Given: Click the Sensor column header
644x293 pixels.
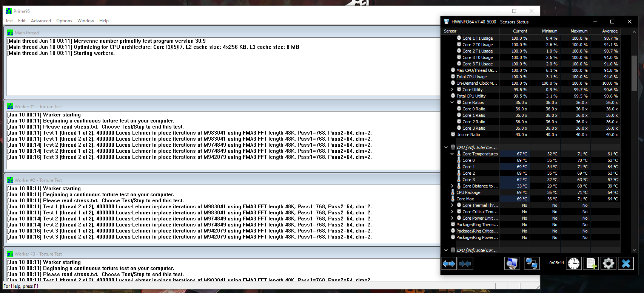Looking at the screenshot, I should pyautogui.click(x=470, y=31).
